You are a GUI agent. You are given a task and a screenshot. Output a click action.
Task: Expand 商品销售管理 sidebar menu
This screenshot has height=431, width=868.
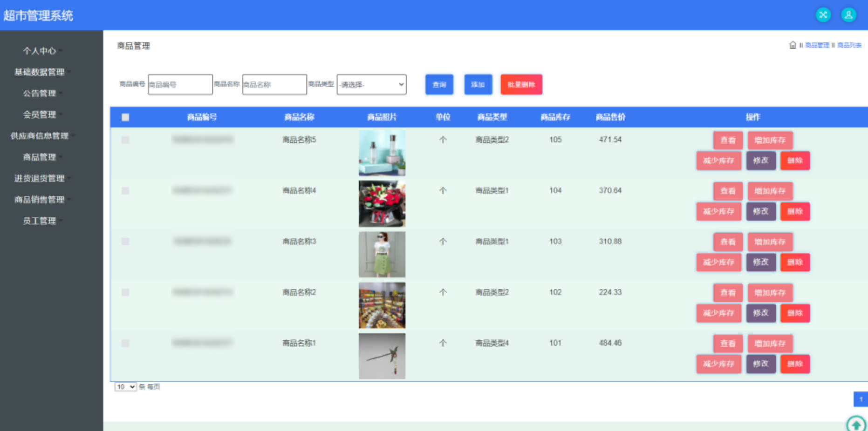(42, 199)
